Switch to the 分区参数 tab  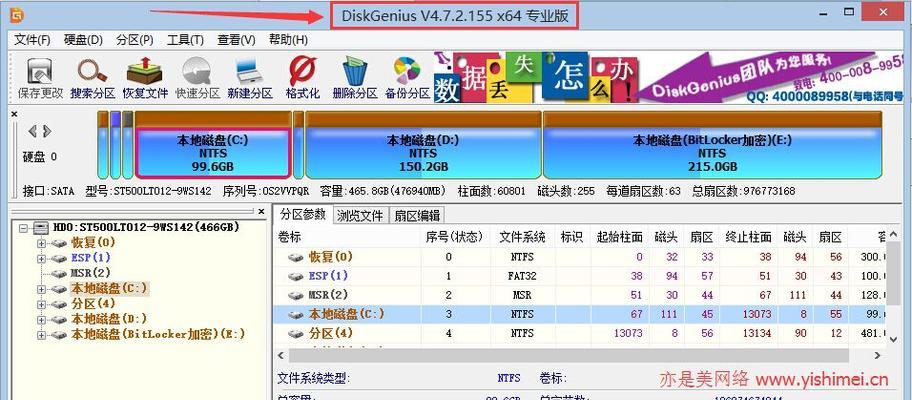302,214
